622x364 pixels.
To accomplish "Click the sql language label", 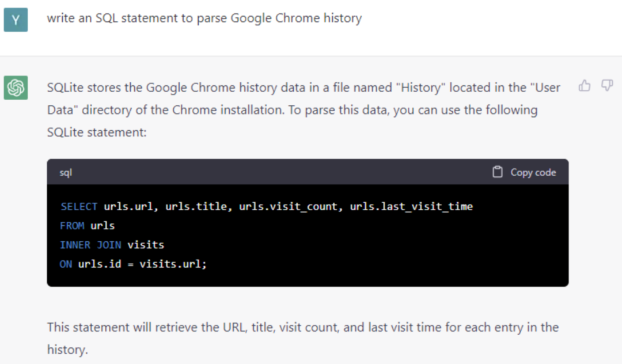I will 66,172.
